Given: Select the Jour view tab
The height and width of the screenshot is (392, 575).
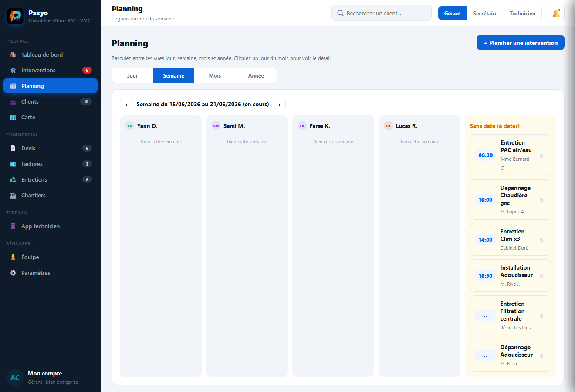Looking at the screenshot, I should (x=132, y=75).
